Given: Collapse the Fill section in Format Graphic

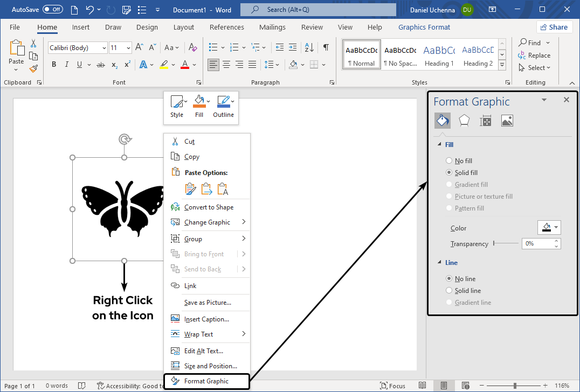Looking at the screenshot, I should [x=439, y=144].
